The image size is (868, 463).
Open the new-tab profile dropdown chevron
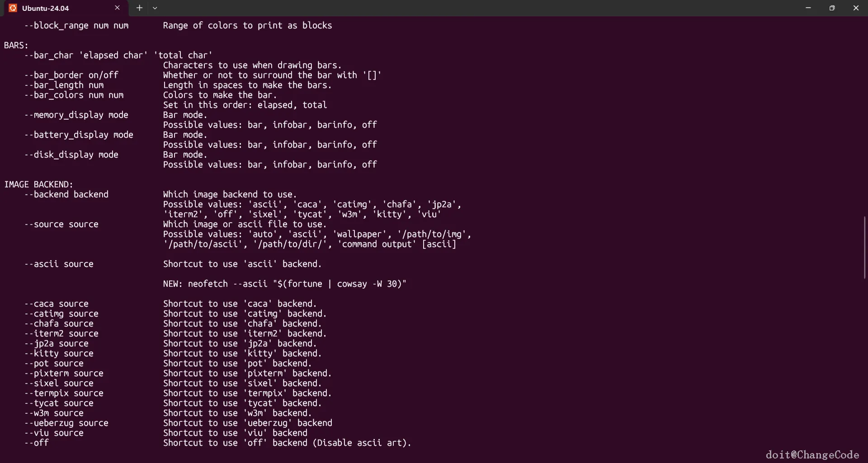[155, 8]
